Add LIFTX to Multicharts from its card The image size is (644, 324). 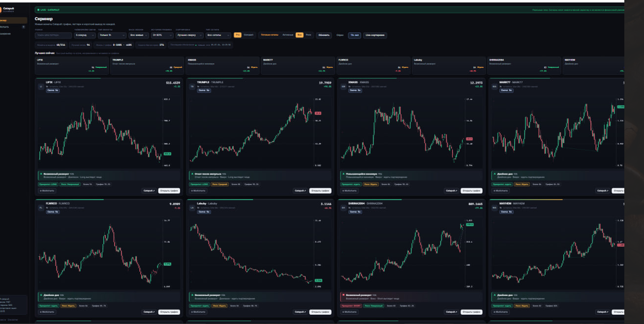pyautogui.click(x=48, y=191)
